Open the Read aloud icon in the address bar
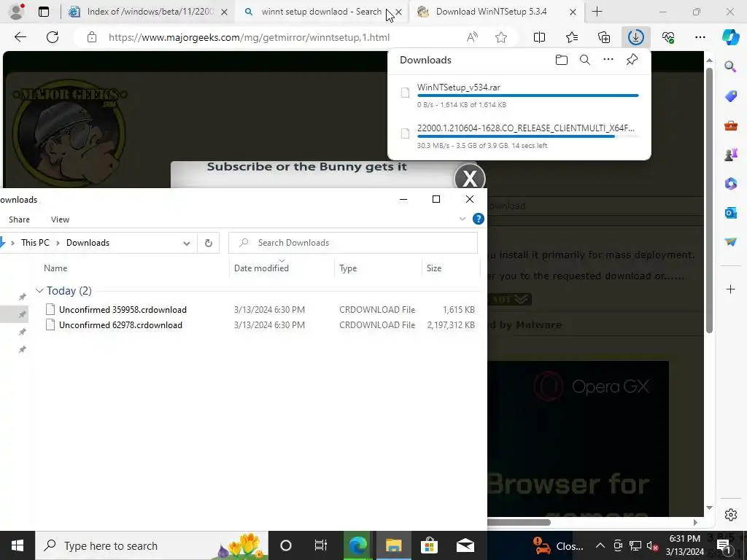 point(472,37)
